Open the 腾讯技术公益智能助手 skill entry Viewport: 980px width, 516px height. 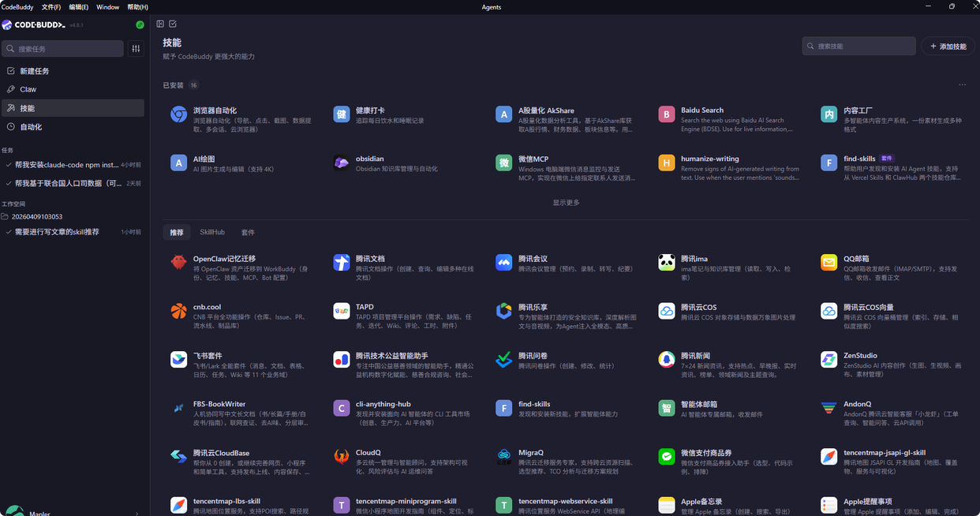(x=402, y=365)
